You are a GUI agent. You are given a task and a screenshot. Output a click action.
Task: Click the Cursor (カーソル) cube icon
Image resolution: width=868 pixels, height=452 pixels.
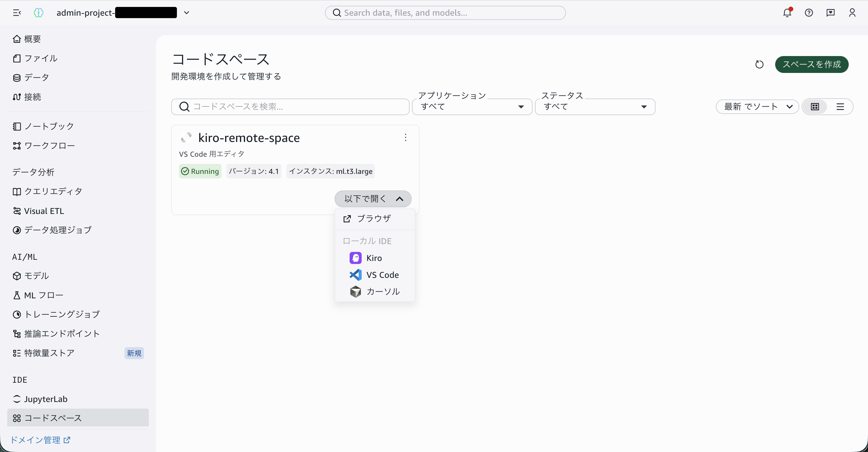[356, 292]
